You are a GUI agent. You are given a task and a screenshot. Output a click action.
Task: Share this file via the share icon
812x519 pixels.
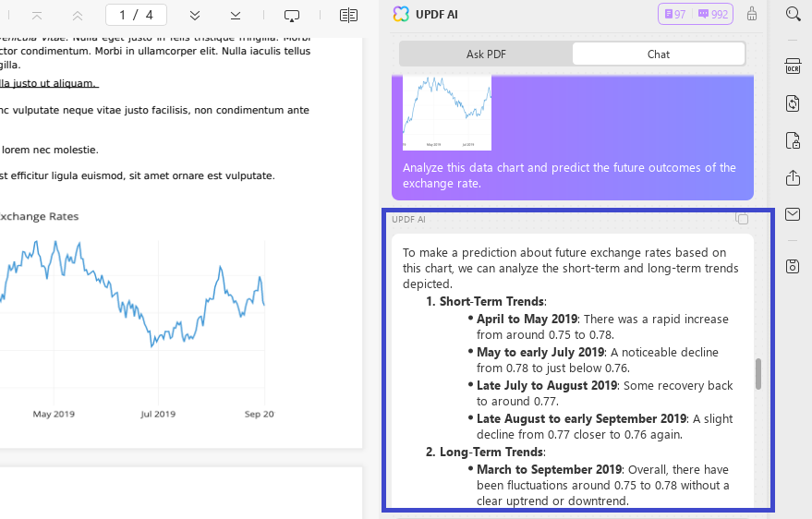pyautogui.click(x=793, y=177)
